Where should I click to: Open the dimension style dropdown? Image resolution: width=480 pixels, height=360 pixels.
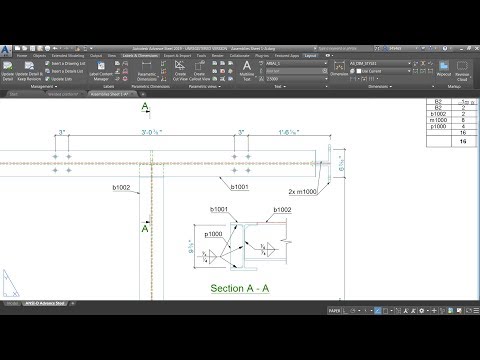coord(409,63)
